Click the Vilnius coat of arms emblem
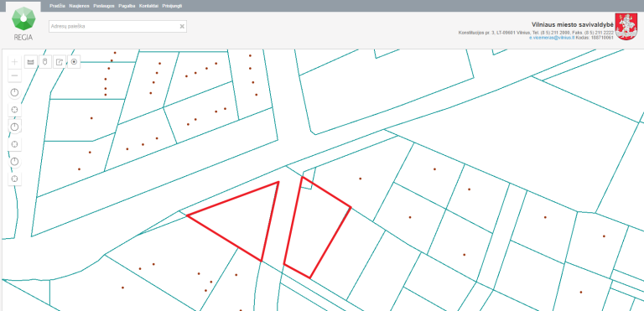This screenshot has height=311, width=644. [626, 27]
